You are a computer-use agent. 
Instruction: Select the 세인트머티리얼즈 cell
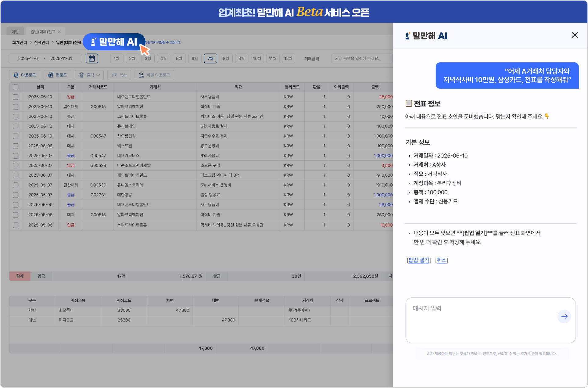(155, 175)
